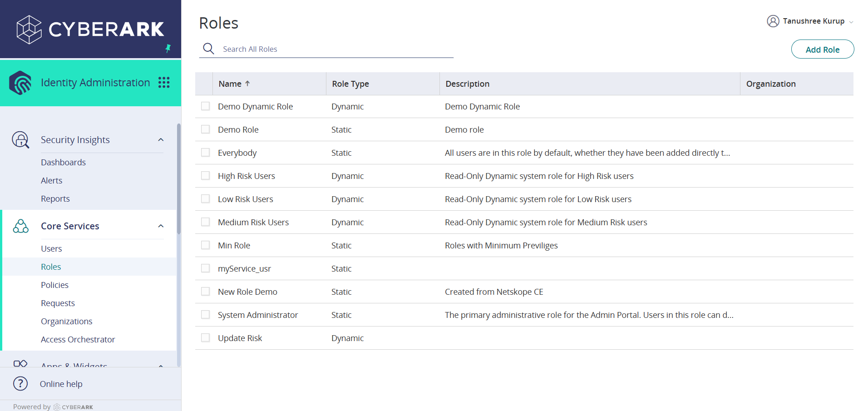Click the Demo Role name
This screenshot has height=411, width=868.
click(238, 129)
